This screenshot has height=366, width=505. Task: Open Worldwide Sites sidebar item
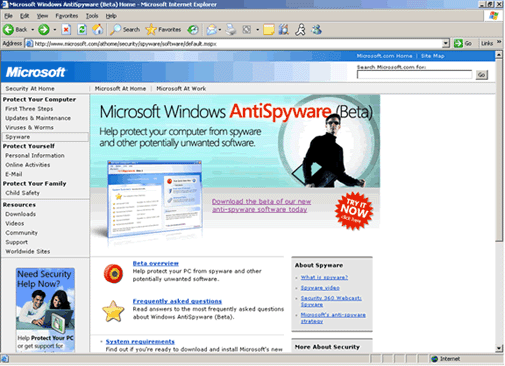[28, 252]
